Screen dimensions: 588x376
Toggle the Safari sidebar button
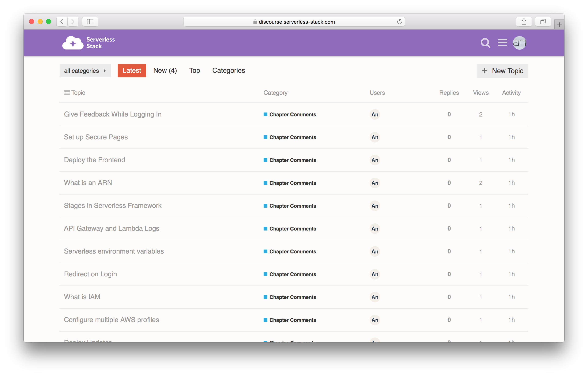(x=90, y=22)
